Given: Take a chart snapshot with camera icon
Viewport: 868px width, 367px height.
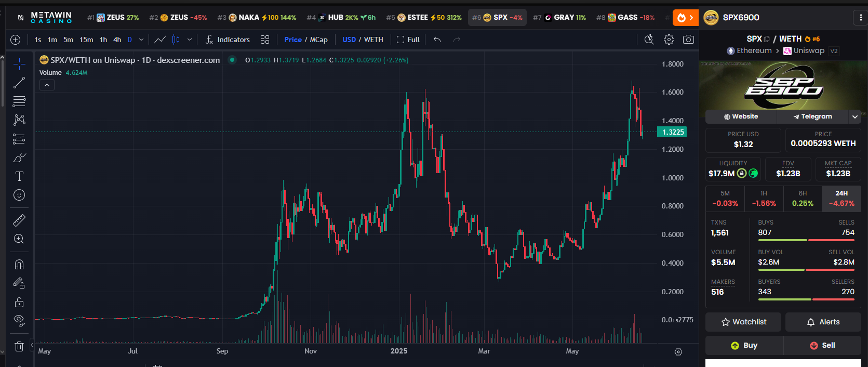Looking at the screenshot, I should coord(688,40).
